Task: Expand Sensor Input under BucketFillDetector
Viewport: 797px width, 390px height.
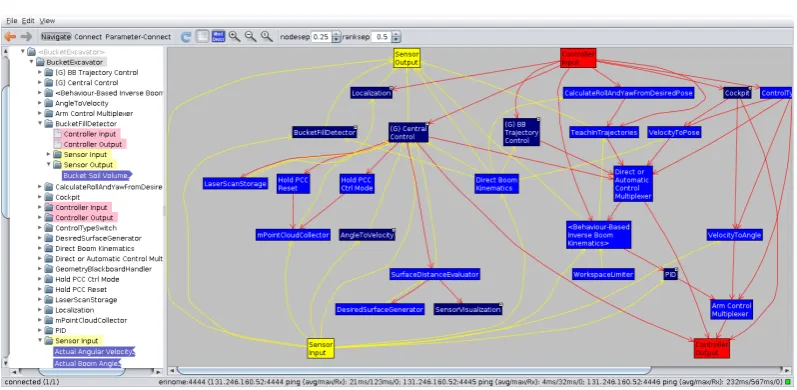Action: [x=49, y=154]
